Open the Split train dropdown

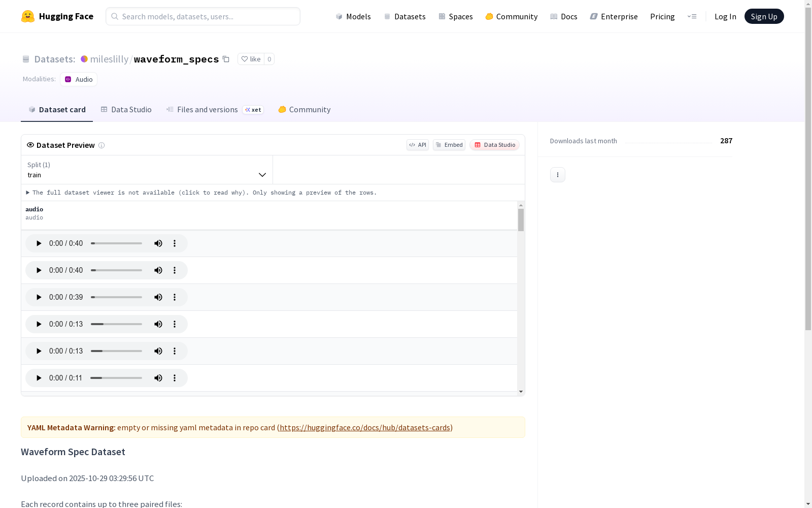coord(147,170)
